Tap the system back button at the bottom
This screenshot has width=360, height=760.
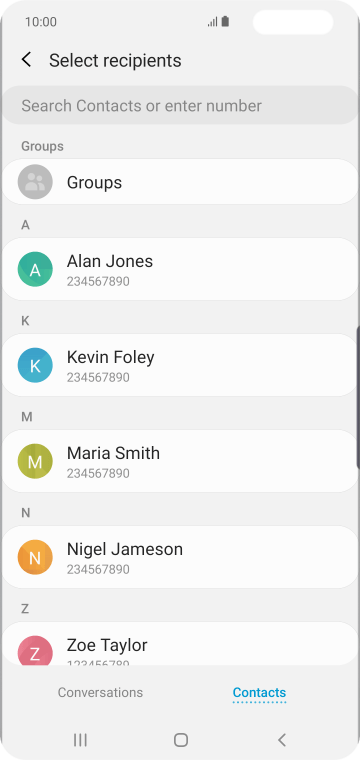[282, 740]
